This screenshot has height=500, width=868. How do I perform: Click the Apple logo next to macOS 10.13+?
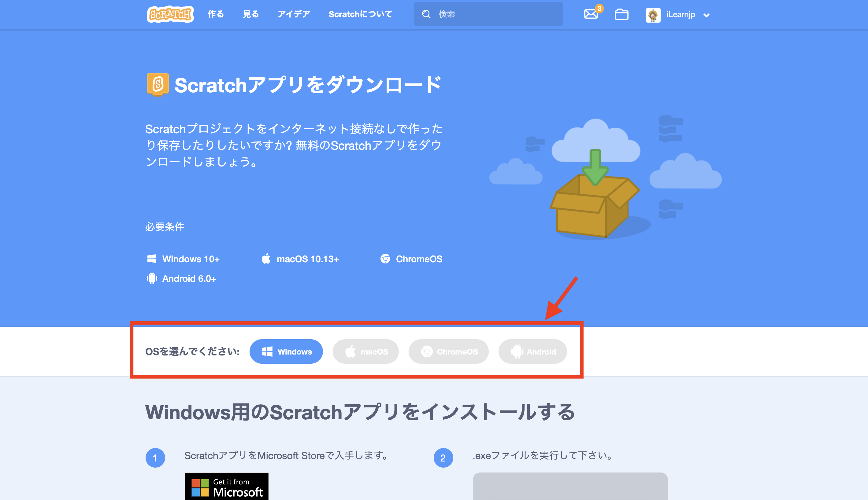(266, 259)
